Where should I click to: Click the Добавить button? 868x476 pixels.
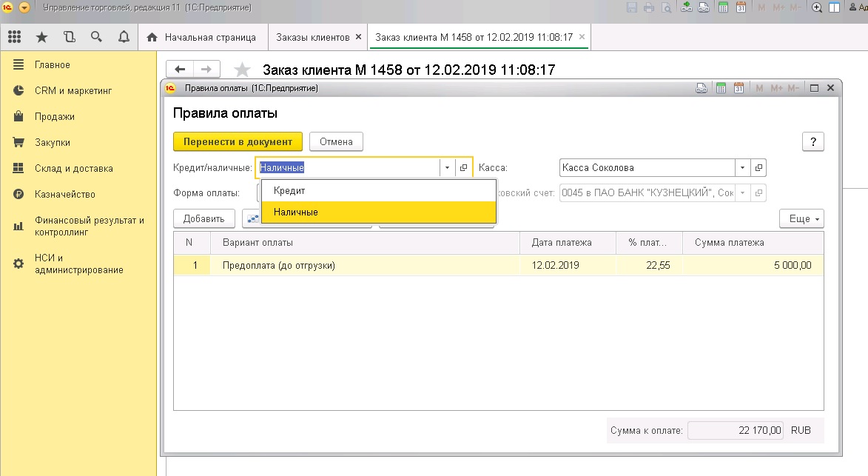[x=203, y=219]
